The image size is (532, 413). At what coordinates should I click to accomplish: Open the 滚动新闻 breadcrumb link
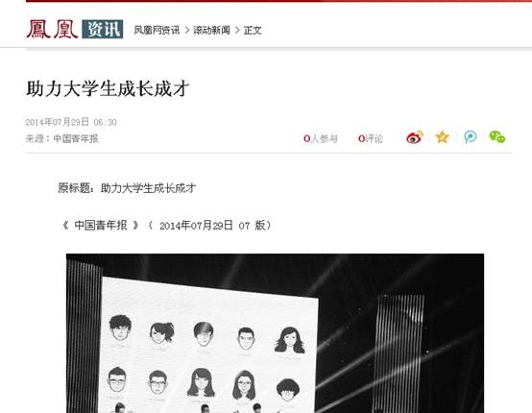pyautogui.click(x=211, y=30)
